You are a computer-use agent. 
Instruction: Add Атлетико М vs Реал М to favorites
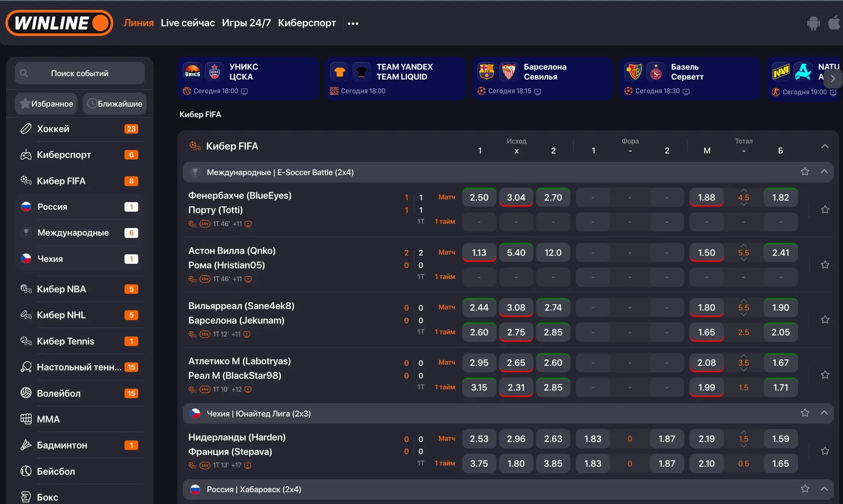point(825,375)
